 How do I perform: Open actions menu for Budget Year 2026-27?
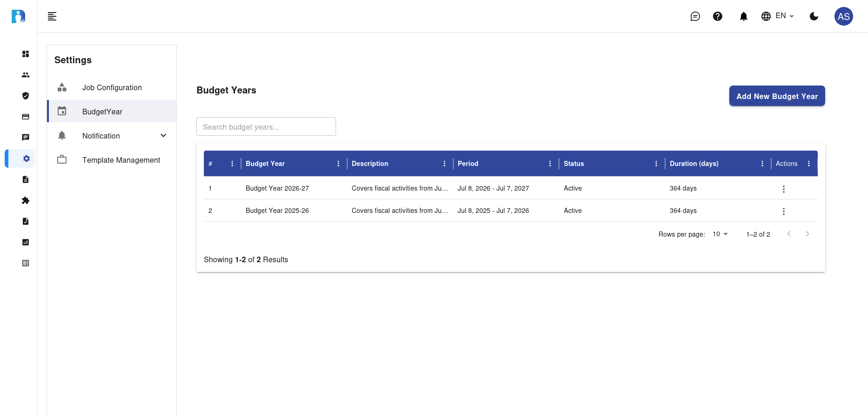tap(783, 189)
